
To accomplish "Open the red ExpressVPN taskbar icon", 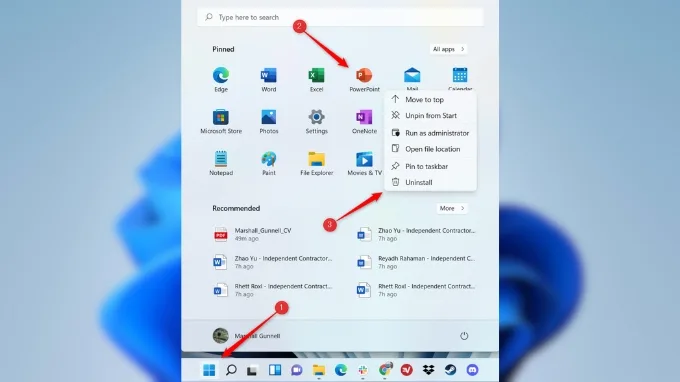I will (x=406, y=370).
